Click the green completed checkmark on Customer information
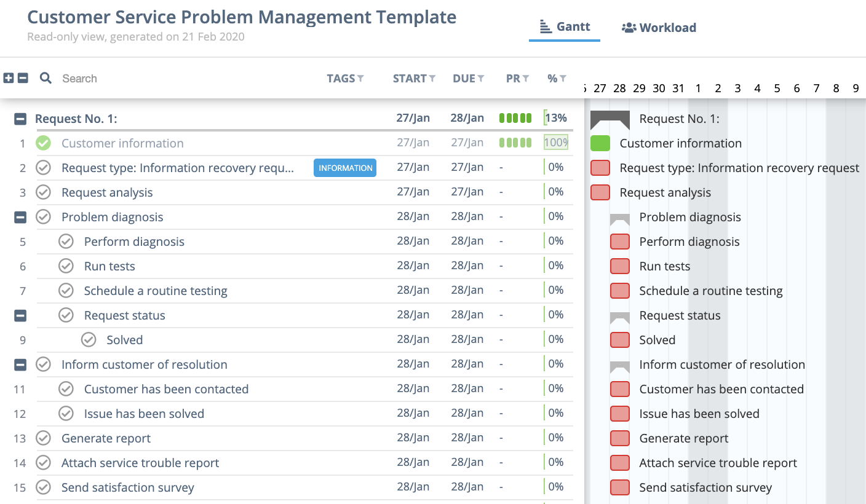Image resolution: width=866 pixels, height=504 pixels. [42, 143]
